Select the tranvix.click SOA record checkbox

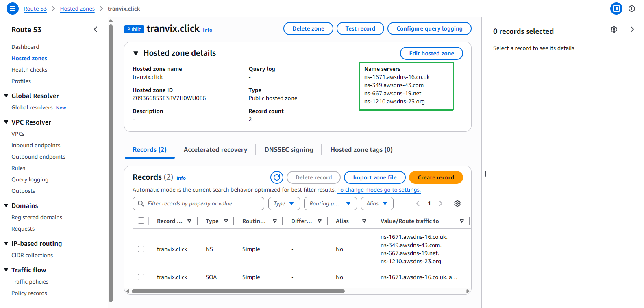click(141, 277)
